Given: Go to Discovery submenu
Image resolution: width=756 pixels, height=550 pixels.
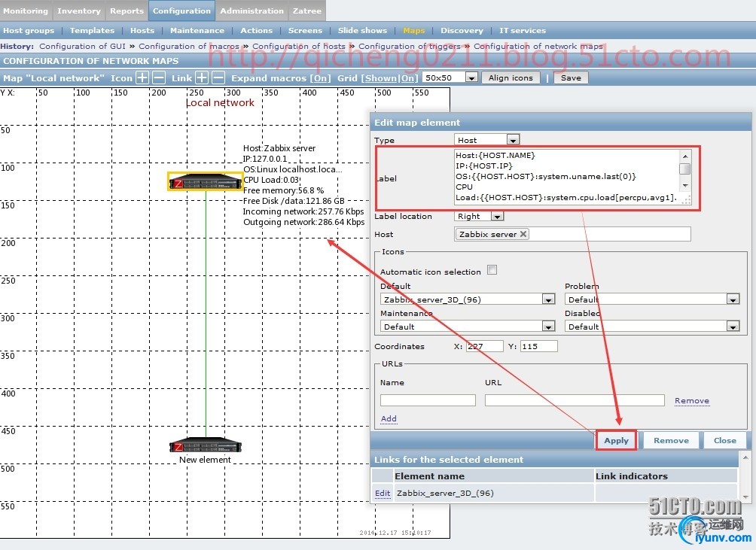Looking at the screenshot, I should pos(462,30).
